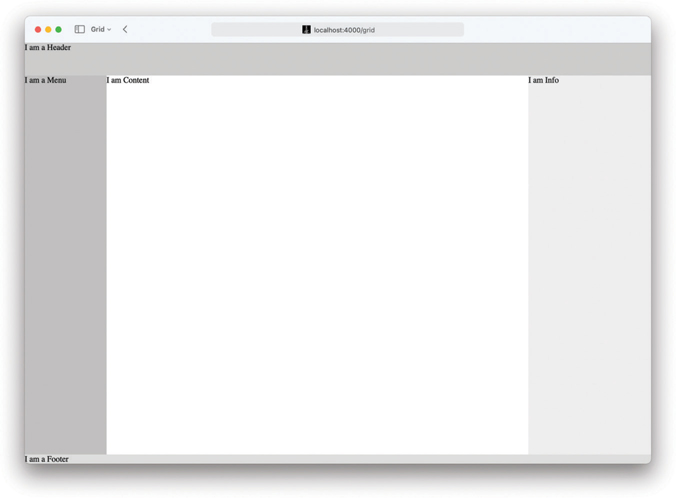Click the "I am a Footer" text
Image resolution: width=676 pixels, height=498 pixels.
[47, 459]
